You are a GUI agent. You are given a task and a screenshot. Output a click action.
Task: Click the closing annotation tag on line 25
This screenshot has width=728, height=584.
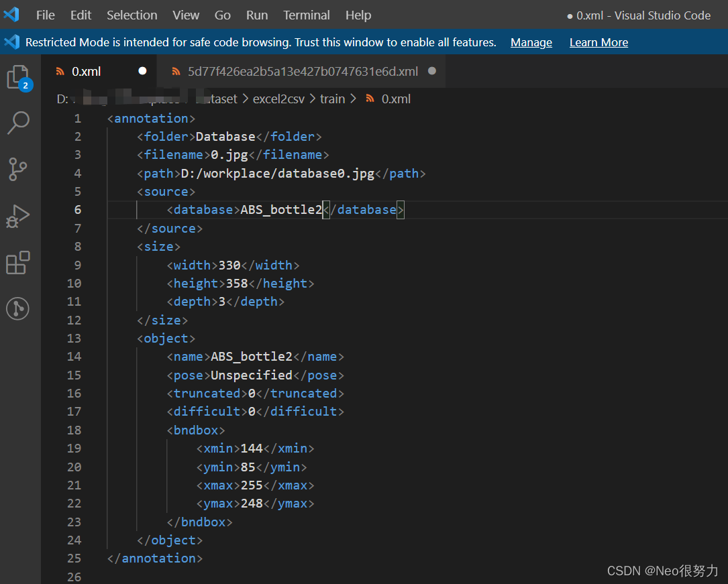pos(154,559)
